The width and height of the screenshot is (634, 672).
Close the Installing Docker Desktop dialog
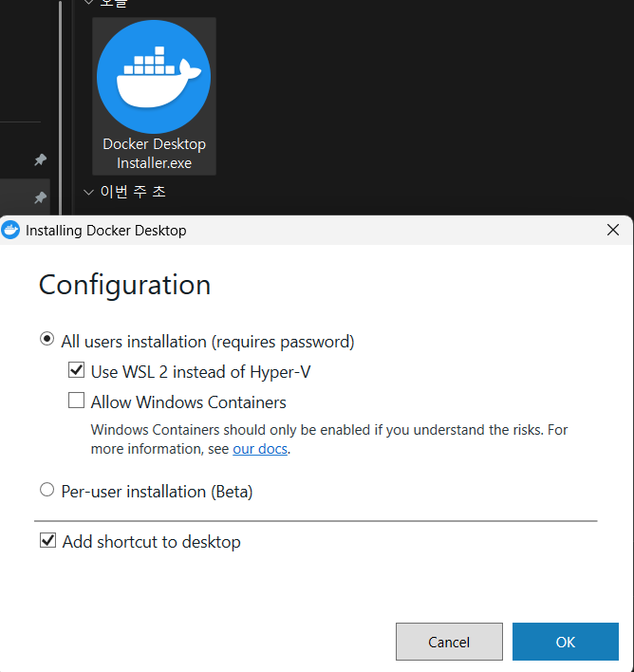click(x=613, y=230)
